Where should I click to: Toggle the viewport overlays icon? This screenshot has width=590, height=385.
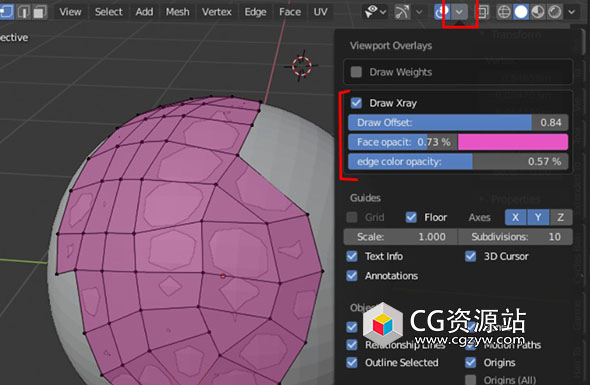point(442,12)
